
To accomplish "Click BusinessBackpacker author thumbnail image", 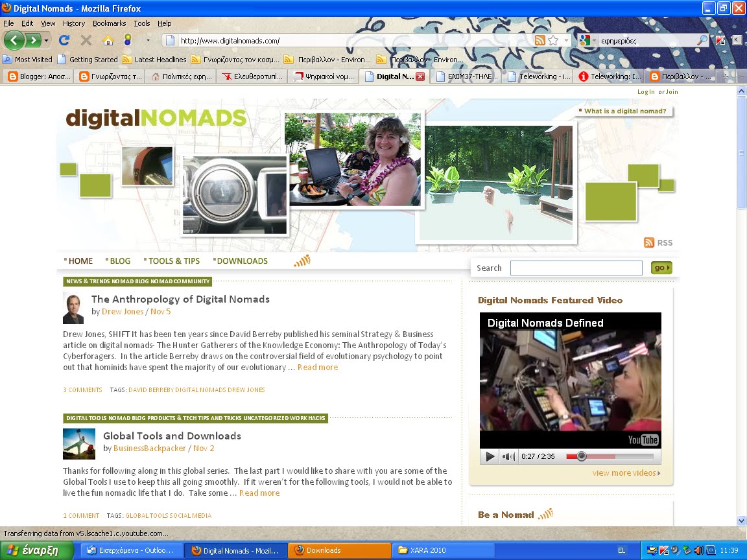I will (79, 444).
